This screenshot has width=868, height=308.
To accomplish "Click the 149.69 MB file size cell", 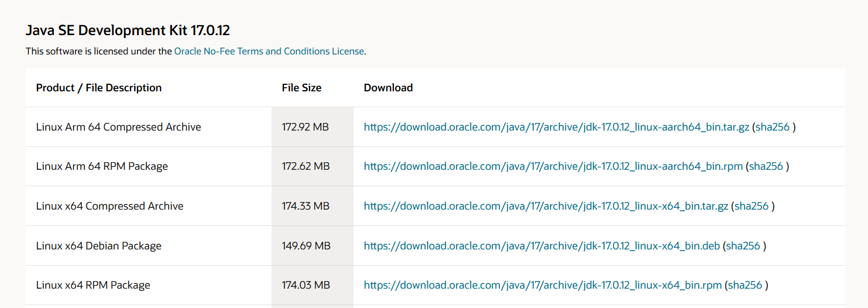I will point(313,246).
